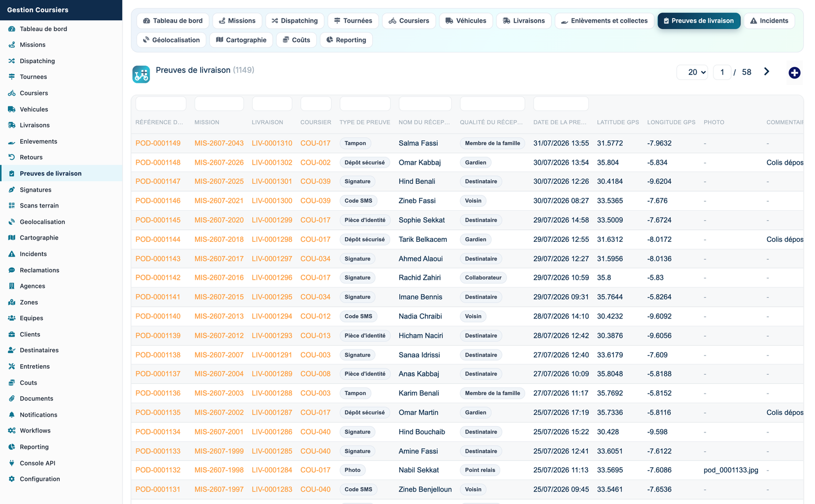The height and width of the screenshot is (504, 815).
Task: Select the Véhicules top tab
Action: click(466, 21)
